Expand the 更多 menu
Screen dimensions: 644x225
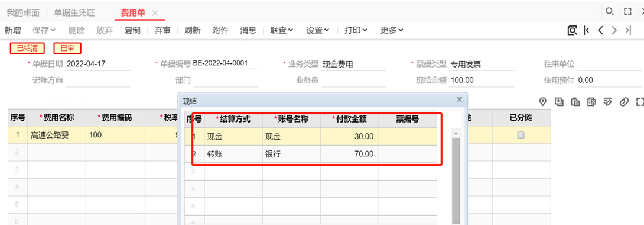pos(391,30)
